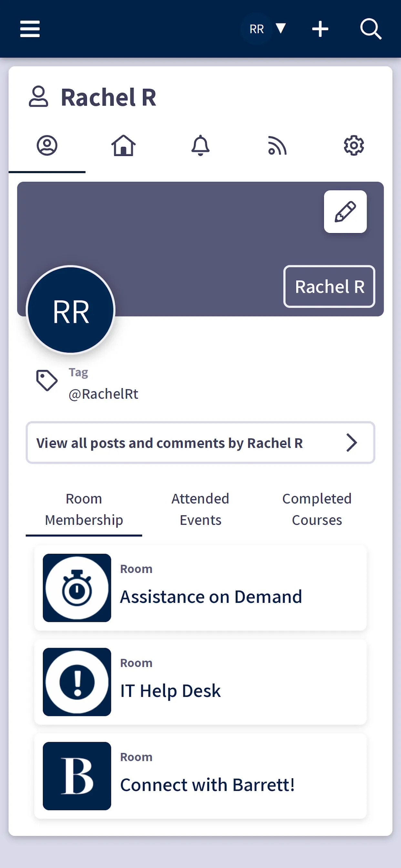Click the plus create icon
The height and width of the screenshot is (868, 401).
coord(320,29)
